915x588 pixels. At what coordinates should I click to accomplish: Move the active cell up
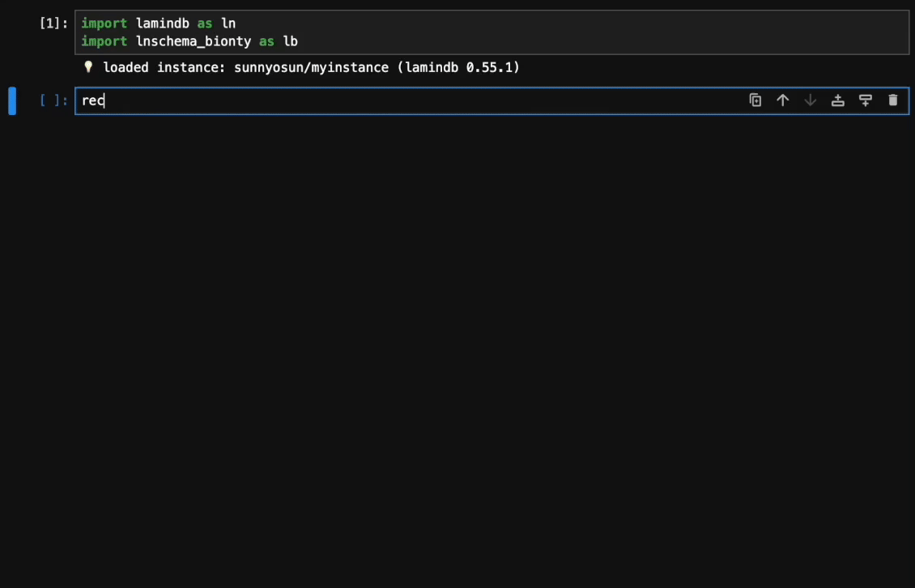coord(783,100)
